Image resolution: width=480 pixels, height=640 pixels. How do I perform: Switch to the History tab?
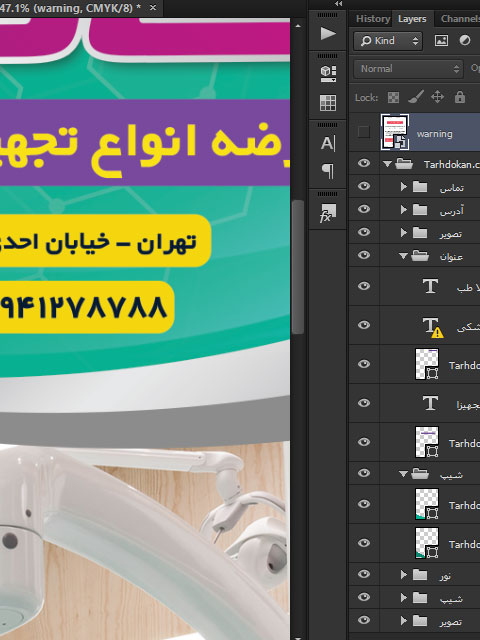(x=373, y=19)
